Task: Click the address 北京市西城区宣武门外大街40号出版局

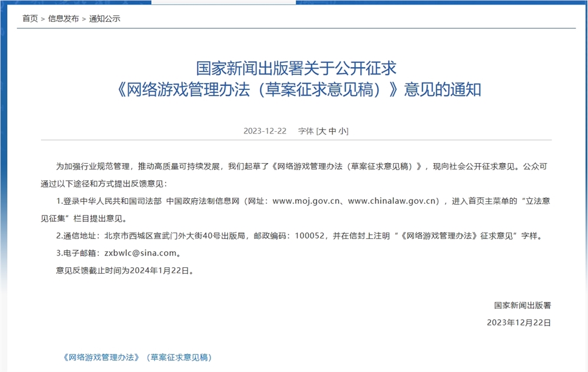Action: pos(175,236)
